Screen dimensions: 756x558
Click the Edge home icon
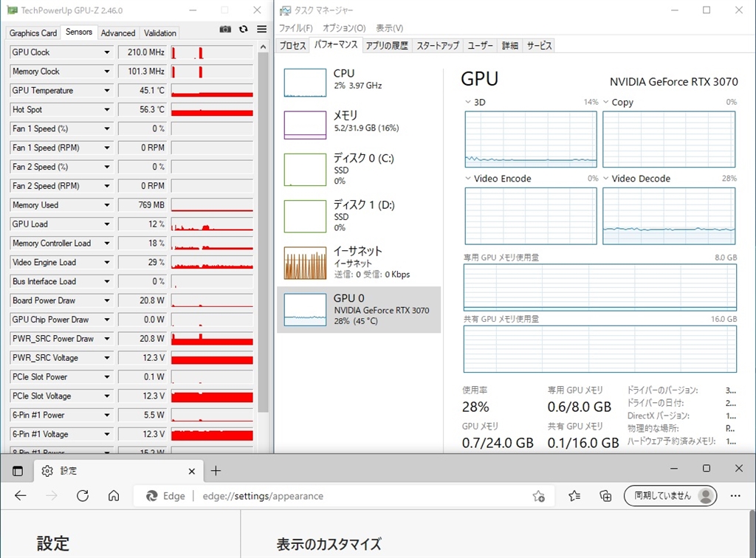pos(114,496)
